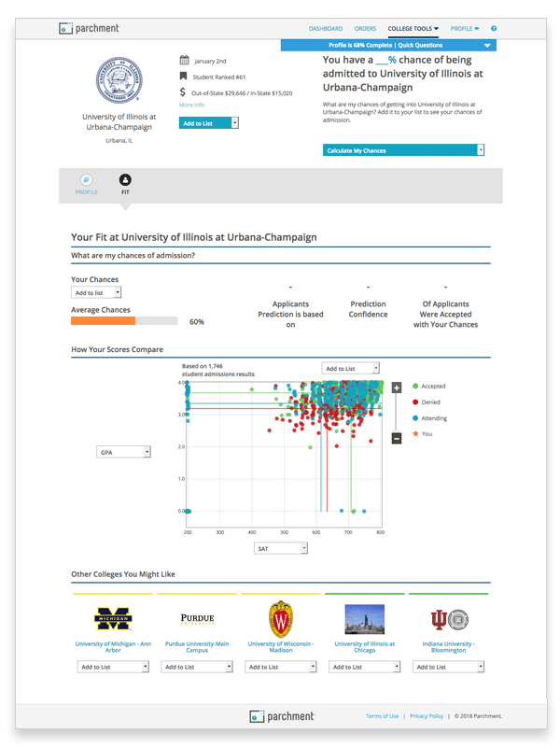Open the College Tools dropdown menu
560x747 pixels.
[413, 29]
